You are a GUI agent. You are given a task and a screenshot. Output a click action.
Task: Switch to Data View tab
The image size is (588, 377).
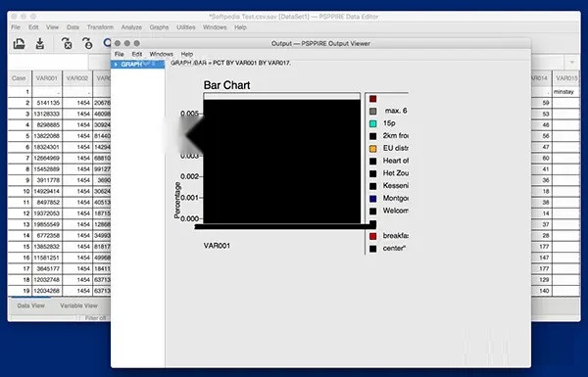30,306
